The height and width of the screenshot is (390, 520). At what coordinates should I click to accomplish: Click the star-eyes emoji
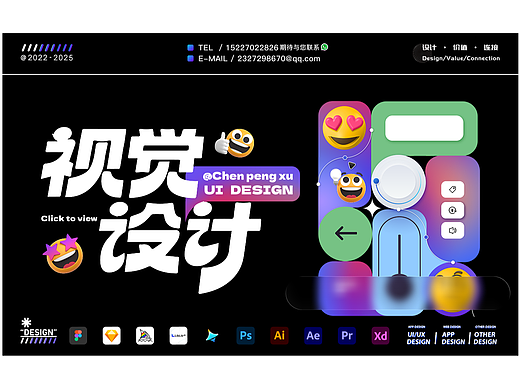click(63, 254)
